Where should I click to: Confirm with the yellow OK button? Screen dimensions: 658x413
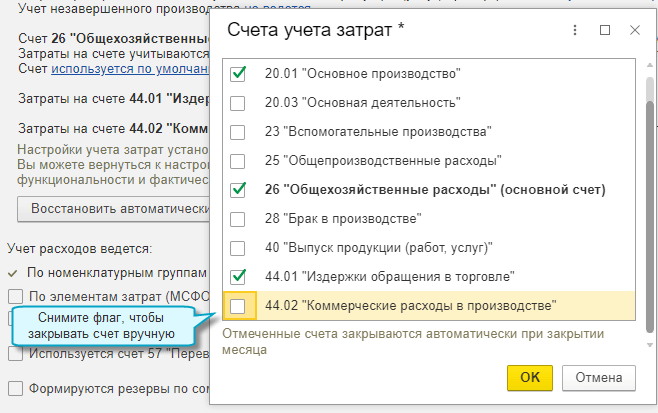[530, 377]
